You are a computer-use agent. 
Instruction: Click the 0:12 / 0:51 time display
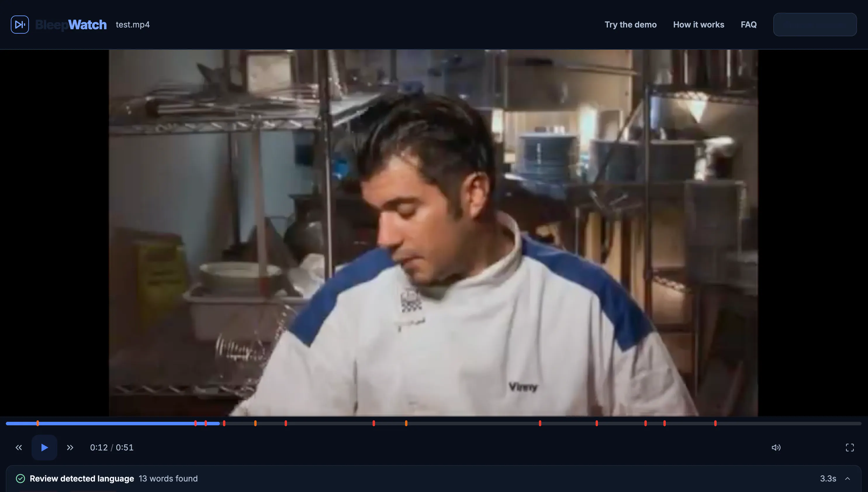coord(112,448)
